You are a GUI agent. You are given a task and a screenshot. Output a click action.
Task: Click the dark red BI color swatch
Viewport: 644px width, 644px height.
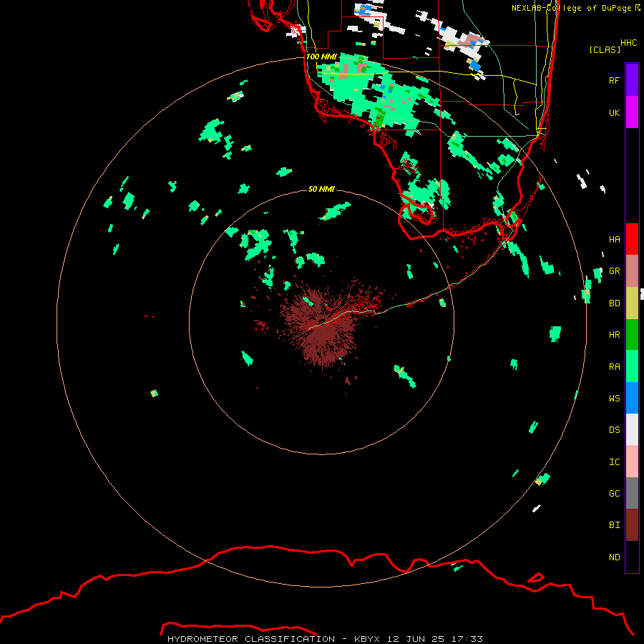click(x=632, y=525)
